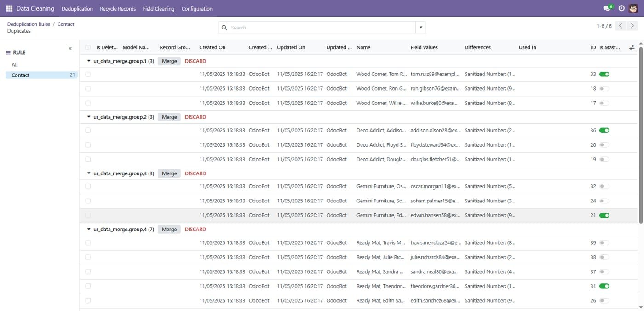Collapse the RULE side panel
Screen dimensions: 644x311
70,48
